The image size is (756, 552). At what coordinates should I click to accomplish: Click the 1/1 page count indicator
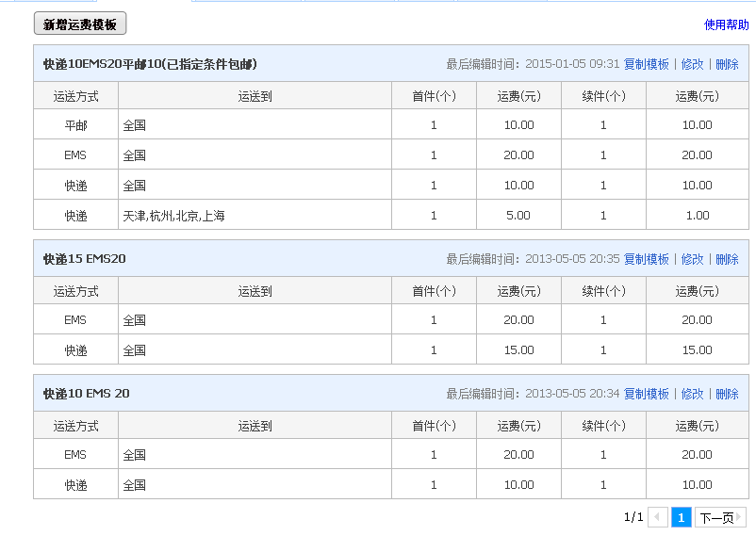point(633,517)
